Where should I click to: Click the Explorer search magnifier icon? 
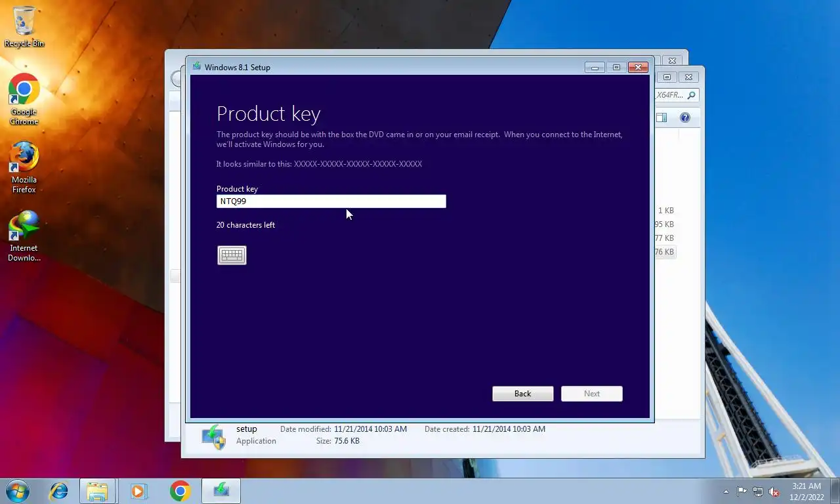tap(692, 95)
